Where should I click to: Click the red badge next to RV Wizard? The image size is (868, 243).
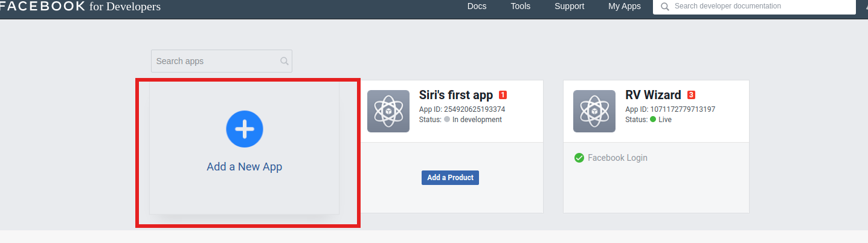[x=691, y=95]
